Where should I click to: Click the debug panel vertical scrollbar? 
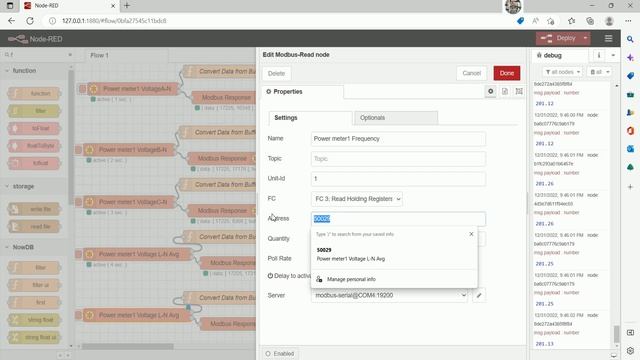pyautogui.click(x=616, y=334)
